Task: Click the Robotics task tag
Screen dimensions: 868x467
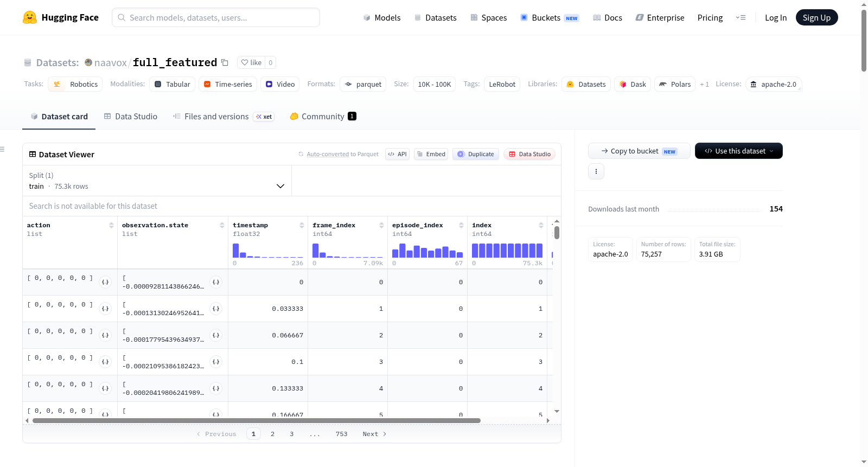Action: pos(75,84)
